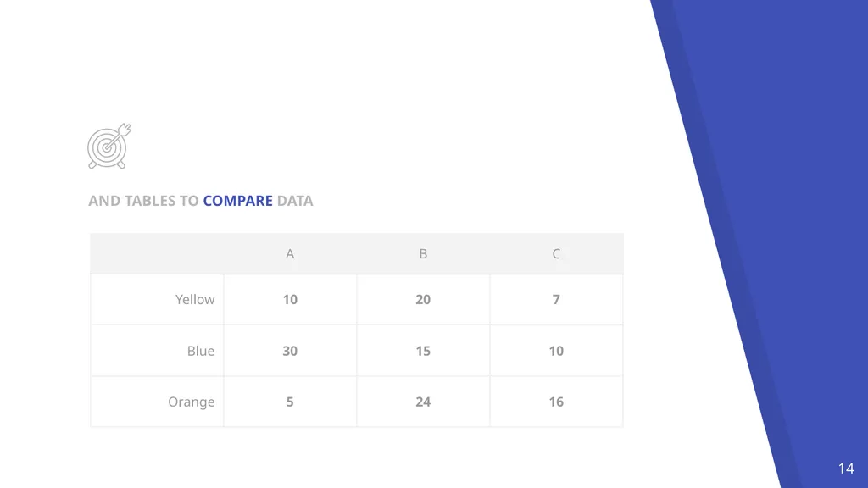Select the Blue A cell showing 30
Viewport: 868px width, 488px height.
(290, 351)
